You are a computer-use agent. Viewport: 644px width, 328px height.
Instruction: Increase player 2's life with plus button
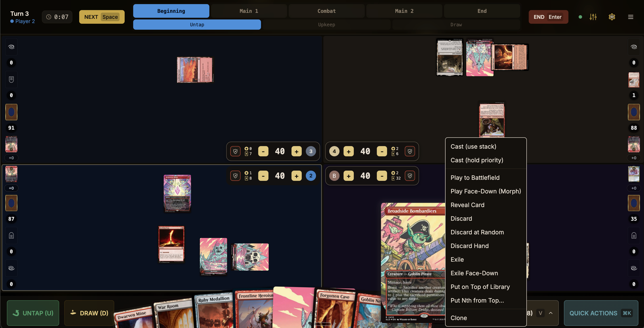coord(297,176)
